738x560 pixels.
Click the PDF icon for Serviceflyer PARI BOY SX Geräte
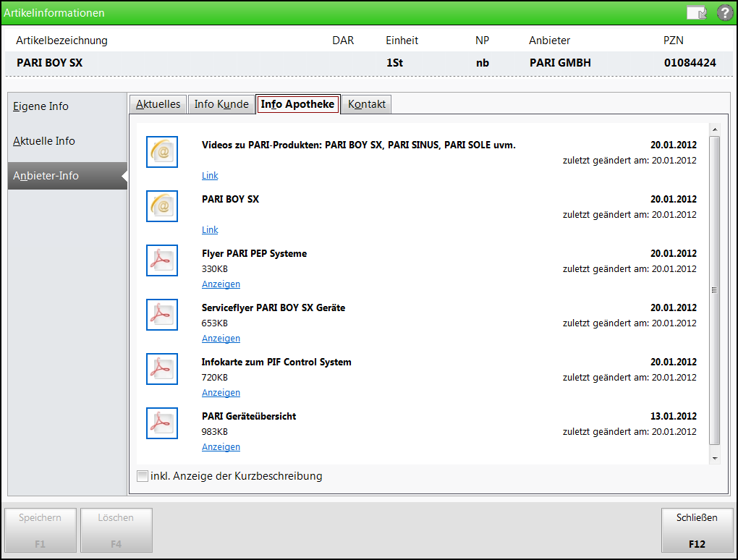pyautogui.click(x=162, y=315)
